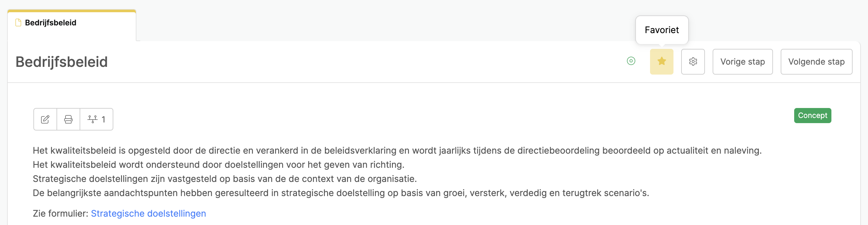Image resolution: width=868 pixels, height=225 pixels.
Task: Click the line 'De belangrijkste aandachtspunten'
Action: (x=341, y=193)
